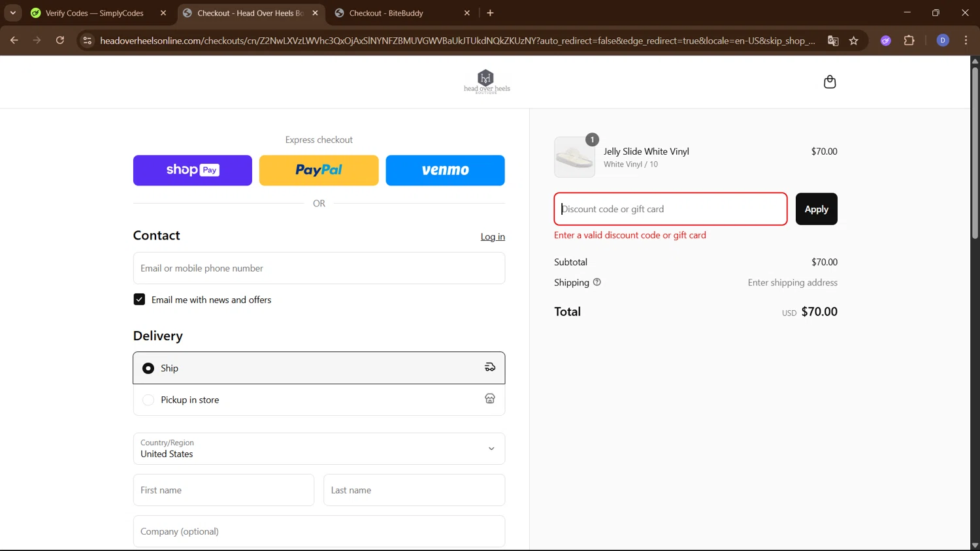Select the Ship delivery option
The image size is (980, 551).
[319, 368]
